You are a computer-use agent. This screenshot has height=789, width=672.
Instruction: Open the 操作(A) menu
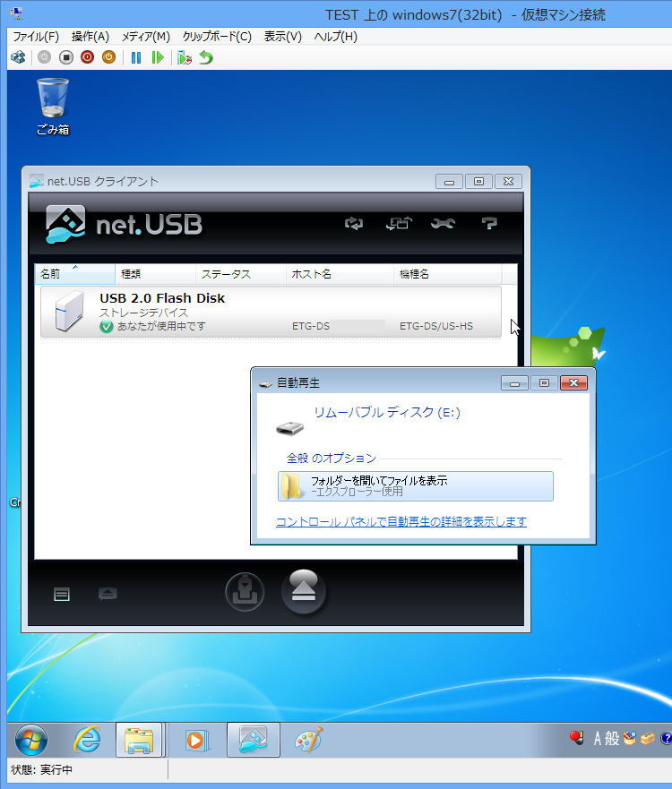pyautogui.click(x=90, y=36)
